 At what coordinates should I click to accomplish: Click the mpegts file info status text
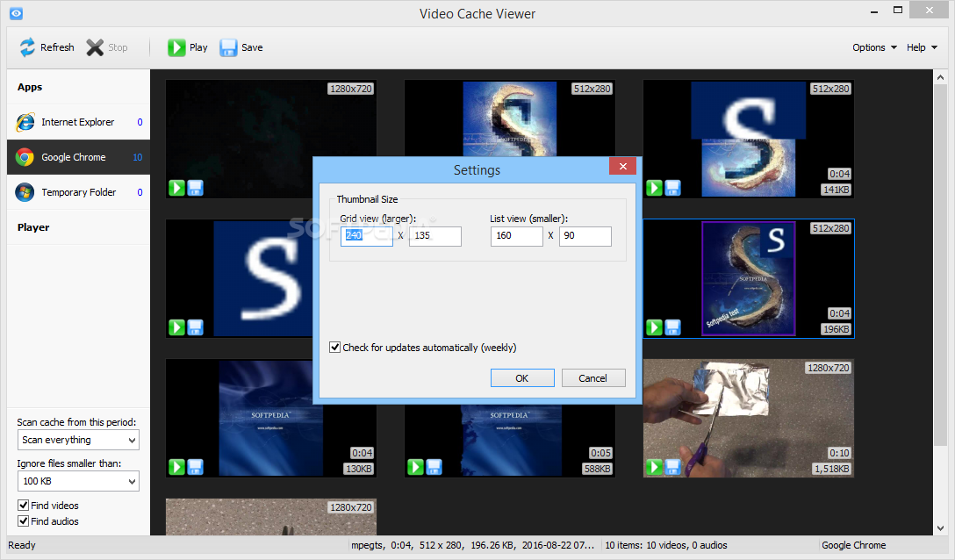tap(472, 545)
